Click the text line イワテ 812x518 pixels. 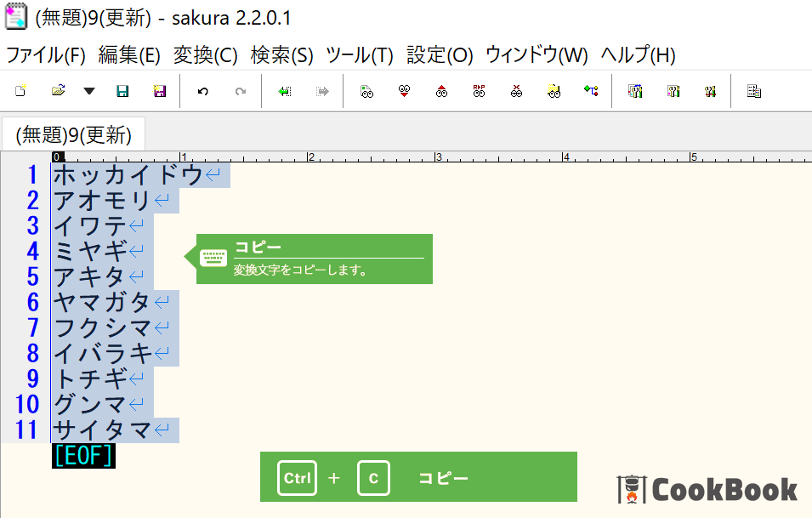click(90, 226)
